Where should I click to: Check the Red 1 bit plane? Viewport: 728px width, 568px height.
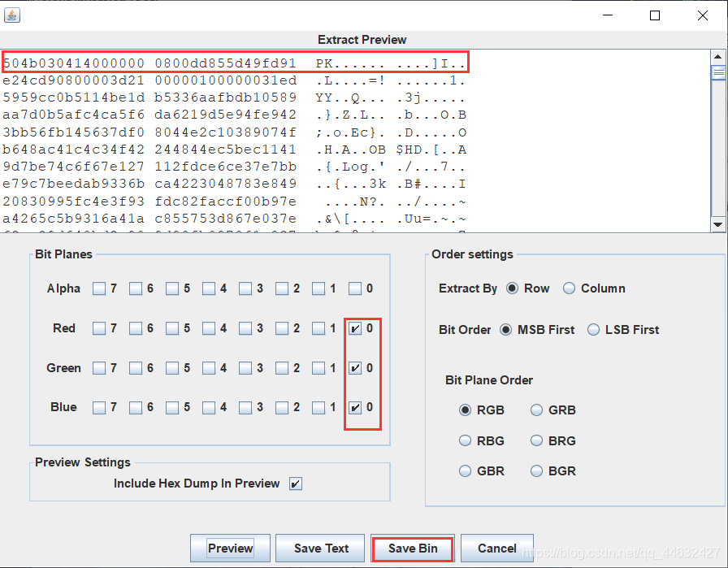pyautogui.click(x=318, y=328)
